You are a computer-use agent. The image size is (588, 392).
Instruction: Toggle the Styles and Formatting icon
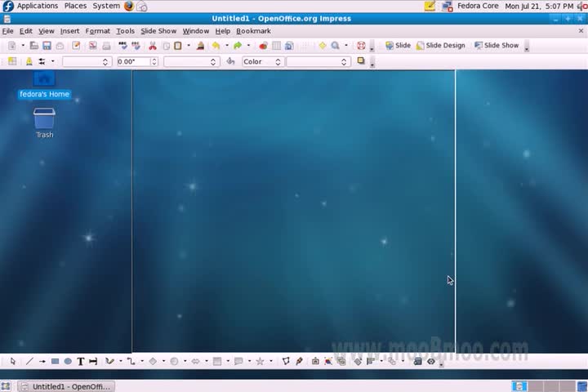12,61
